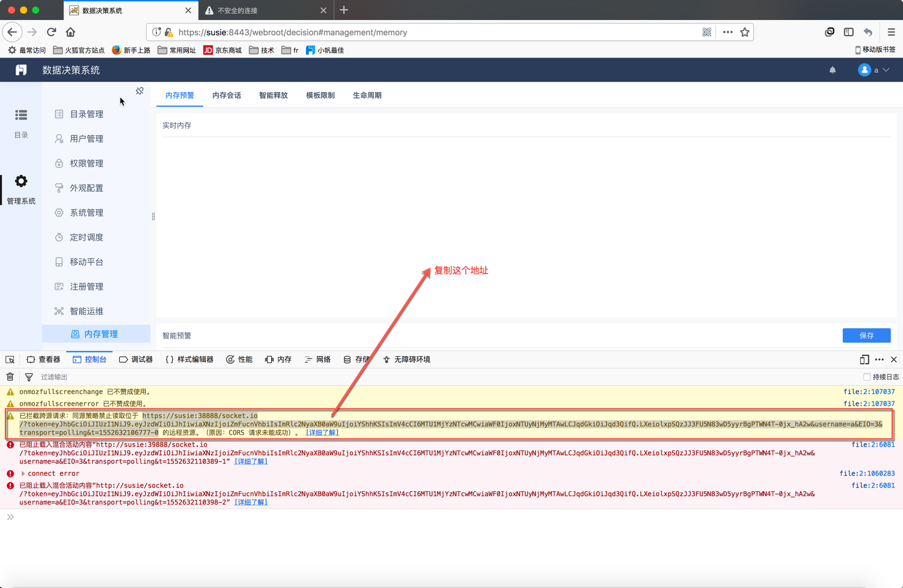Switch to the 生命周期 tab

(x=367, y=95)
